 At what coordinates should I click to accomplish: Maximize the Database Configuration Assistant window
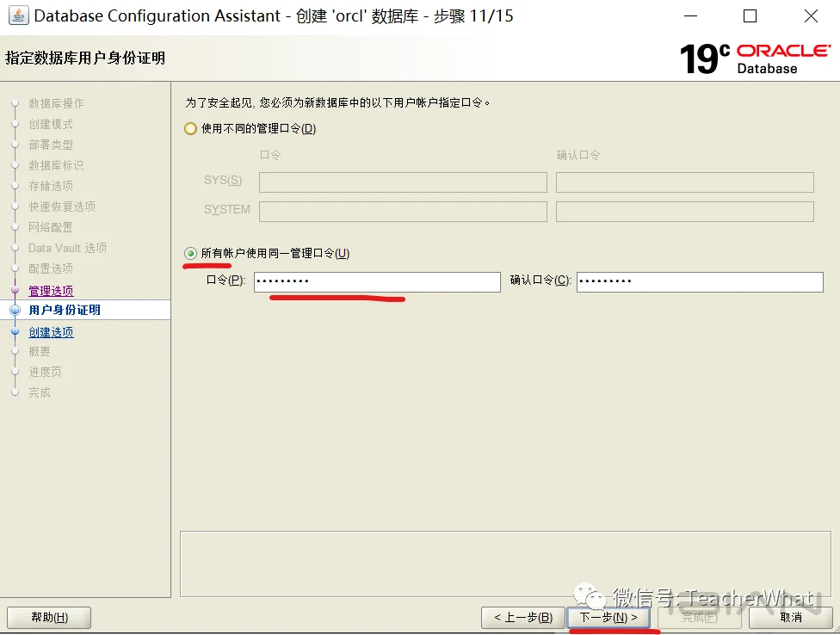pos(750,16)
